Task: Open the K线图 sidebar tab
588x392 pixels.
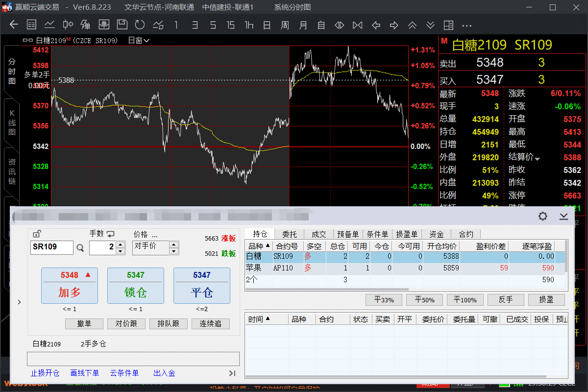Action: point(12,122)
